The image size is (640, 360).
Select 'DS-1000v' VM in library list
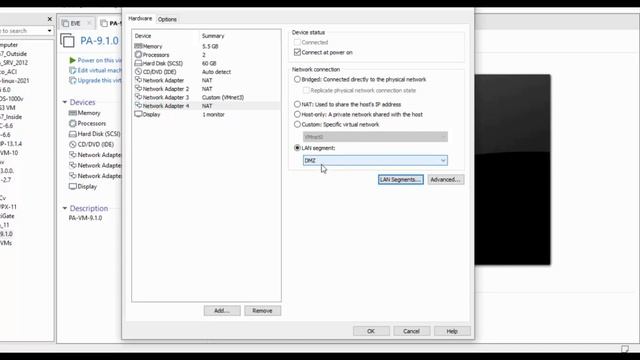point(12,99)
